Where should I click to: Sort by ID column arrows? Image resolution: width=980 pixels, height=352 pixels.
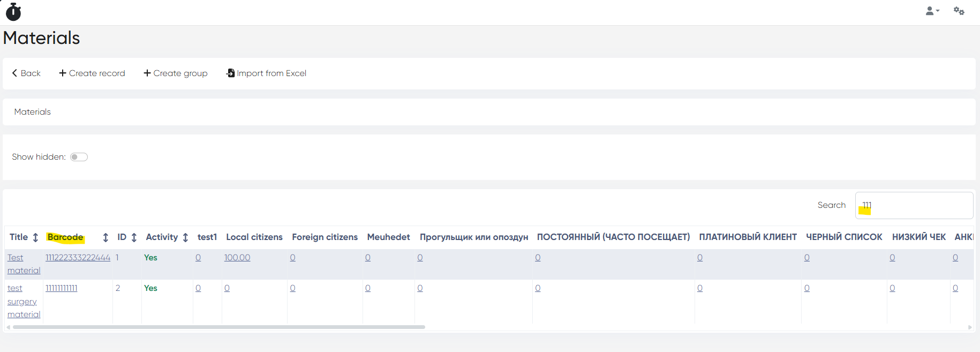point(134,237)
